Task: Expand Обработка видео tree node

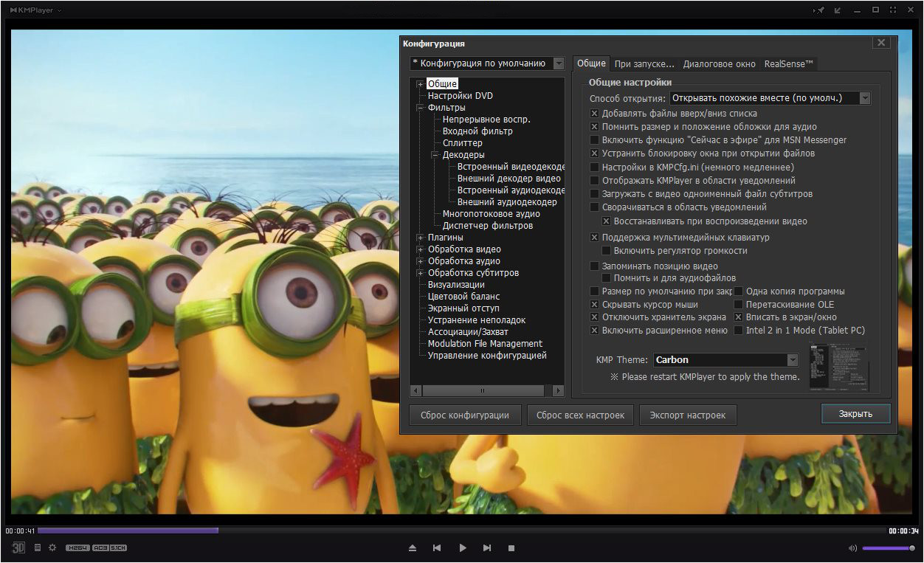Action: click(420, 249)
